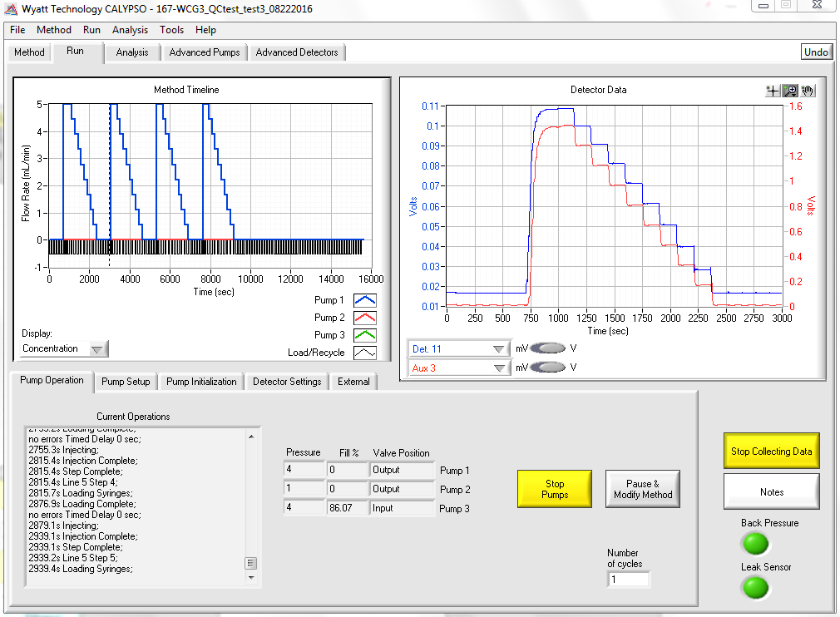Click the Leak Sensor green indicator light

coord(755,587)
